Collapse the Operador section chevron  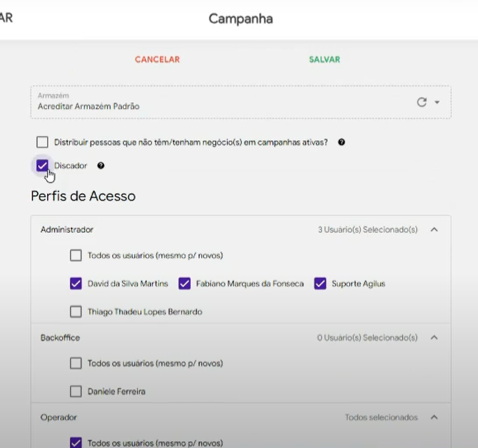[x=434, y=417]
